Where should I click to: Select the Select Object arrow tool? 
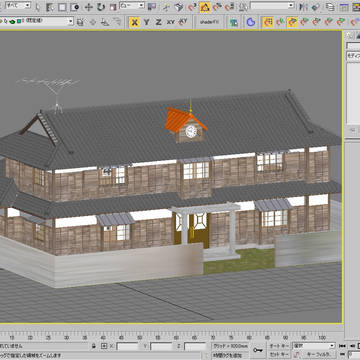pos(38,6)
